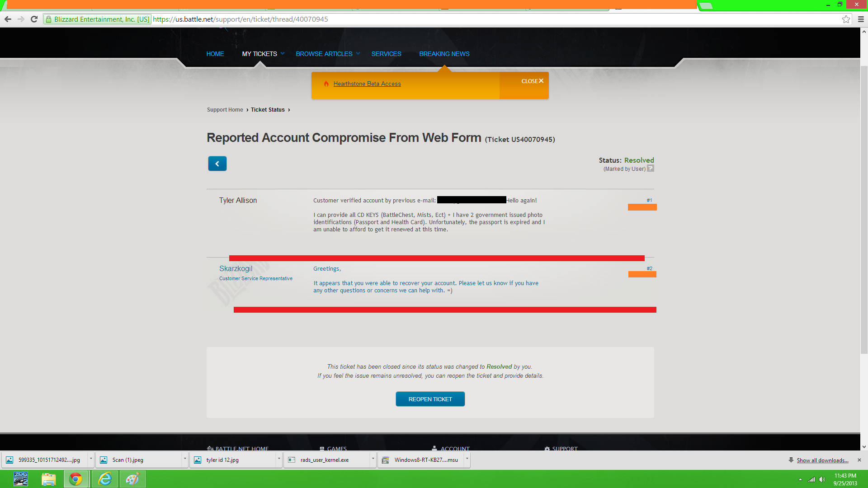
Task: Click the blue back chevron button
Action: 217,164
